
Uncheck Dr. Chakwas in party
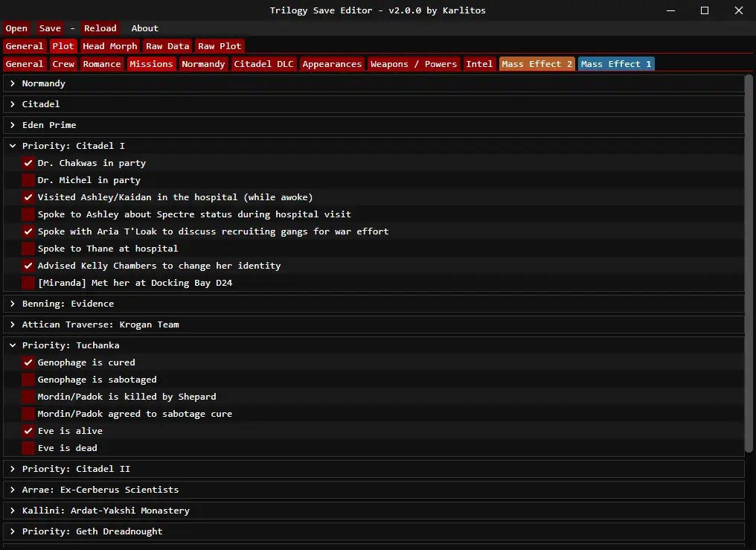click(x=28, y=163)
